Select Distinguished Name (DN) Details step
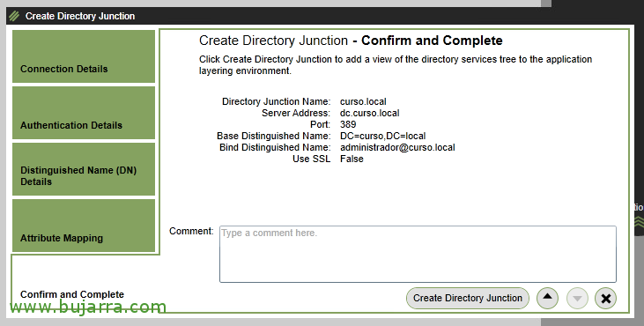This screenshot has height=326, width=644. click(x=84, y=169)
